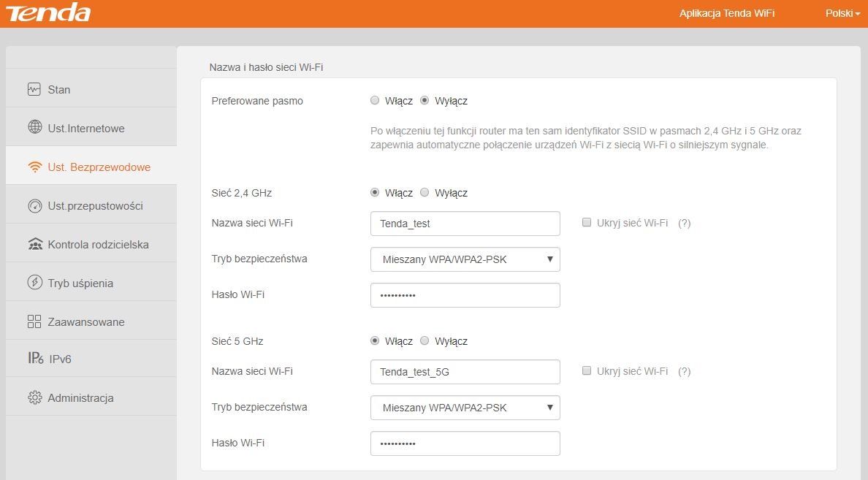Viewport: 868px width, 480px height.
Task: Click the Hasło Wi-Fi field for 2,4 GHz
Action: [465, 295]
